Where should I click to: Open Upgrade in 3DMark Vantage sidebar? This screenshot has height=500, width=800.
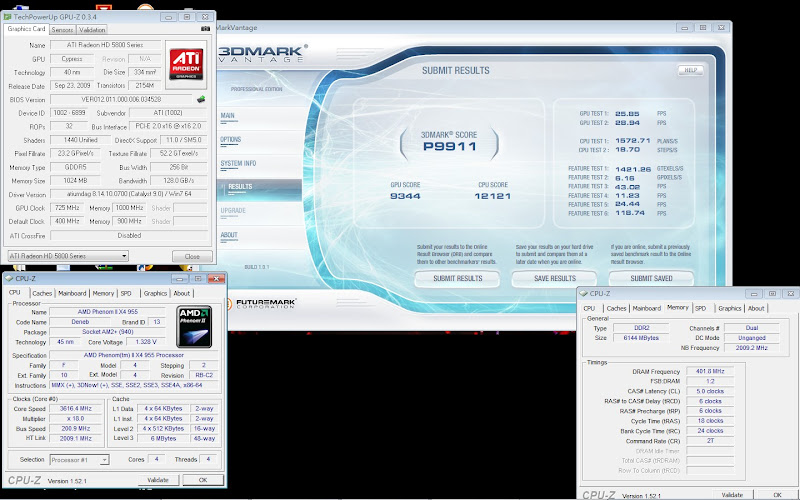click(233, 211)
